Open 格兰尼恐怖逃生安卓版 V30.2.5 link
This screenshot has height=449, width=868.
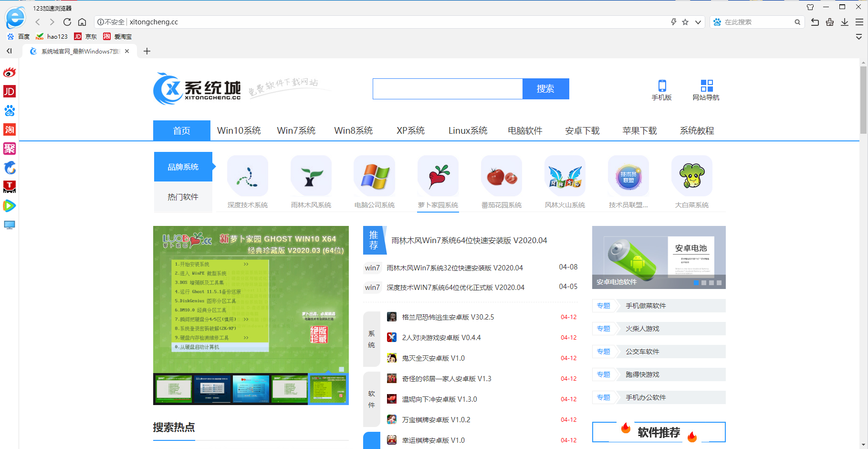(448, 317)
